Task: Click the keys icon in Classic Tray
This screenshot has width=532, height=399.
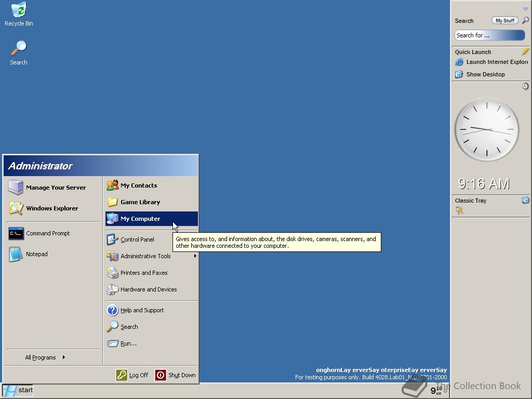Action: (x=459, y=211)
